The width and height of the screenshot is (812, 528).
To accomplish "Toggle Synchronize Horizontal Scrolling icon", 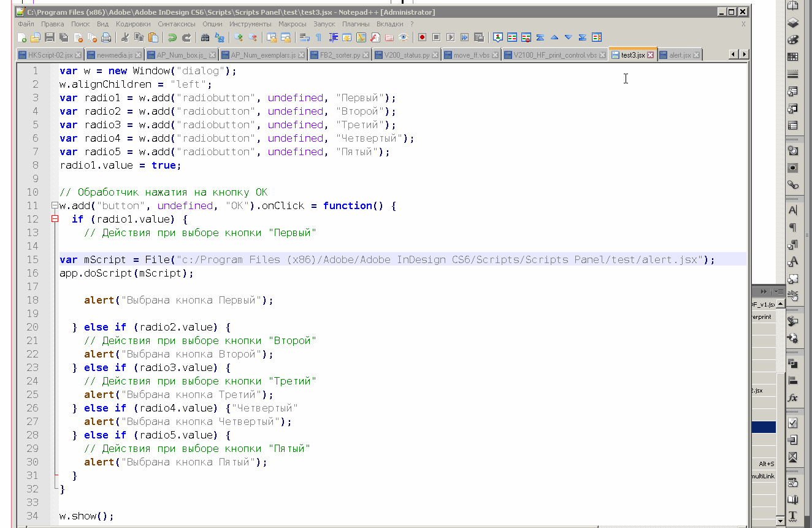I will point(286,37).
